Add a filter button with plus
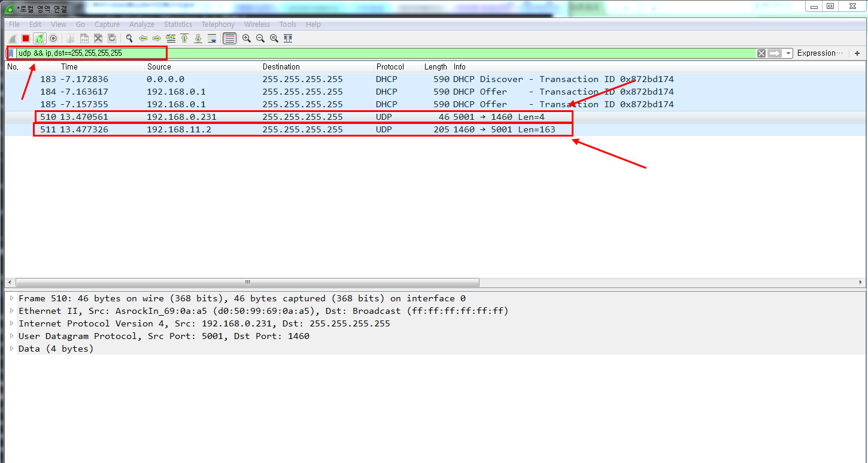868x463 pixels. tap(857, 53)
